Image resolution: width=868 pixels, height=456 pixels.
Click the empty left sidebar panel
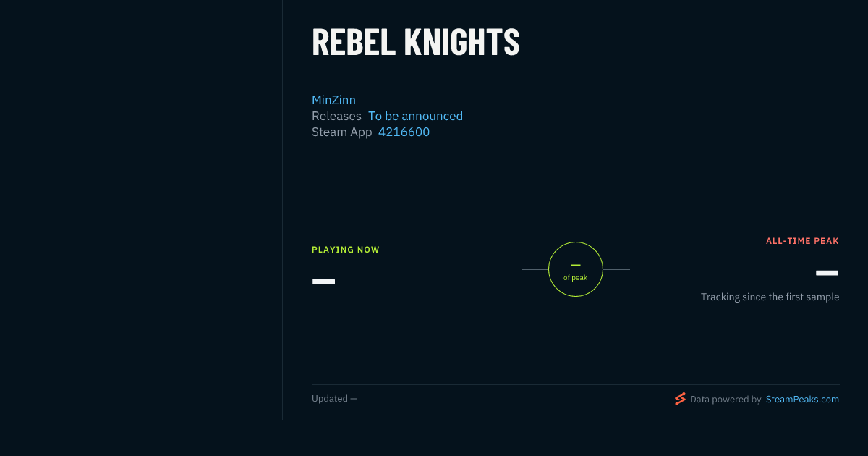pyautogui.click(x=141, y=210)
